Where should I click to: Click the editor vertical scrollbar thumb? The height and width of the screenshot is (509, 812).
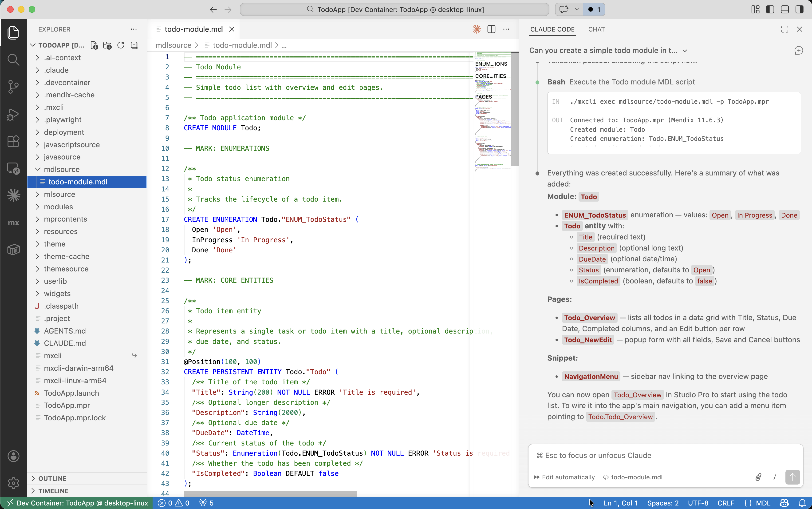point(515,109)
